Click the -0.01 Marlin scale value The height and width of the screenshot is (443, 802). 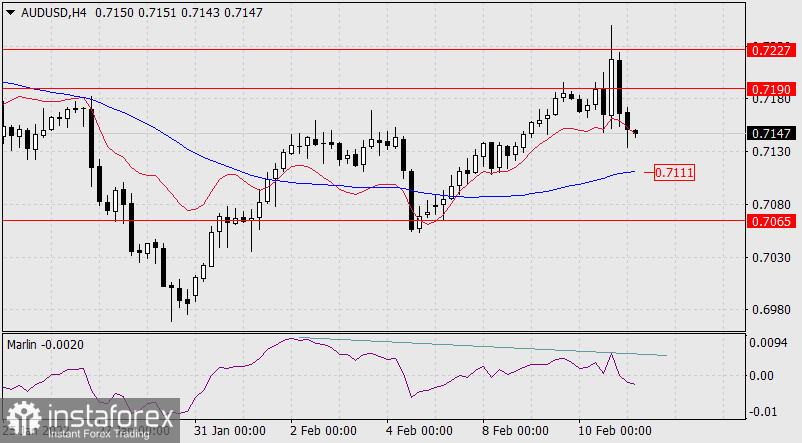[765, 412]
